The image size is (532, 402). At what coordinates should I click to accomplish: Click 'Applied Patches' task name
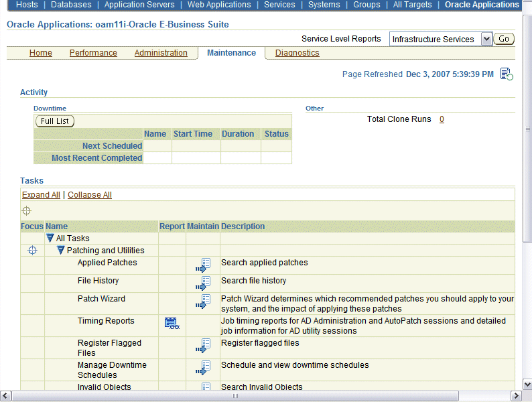tap(107, 263)
